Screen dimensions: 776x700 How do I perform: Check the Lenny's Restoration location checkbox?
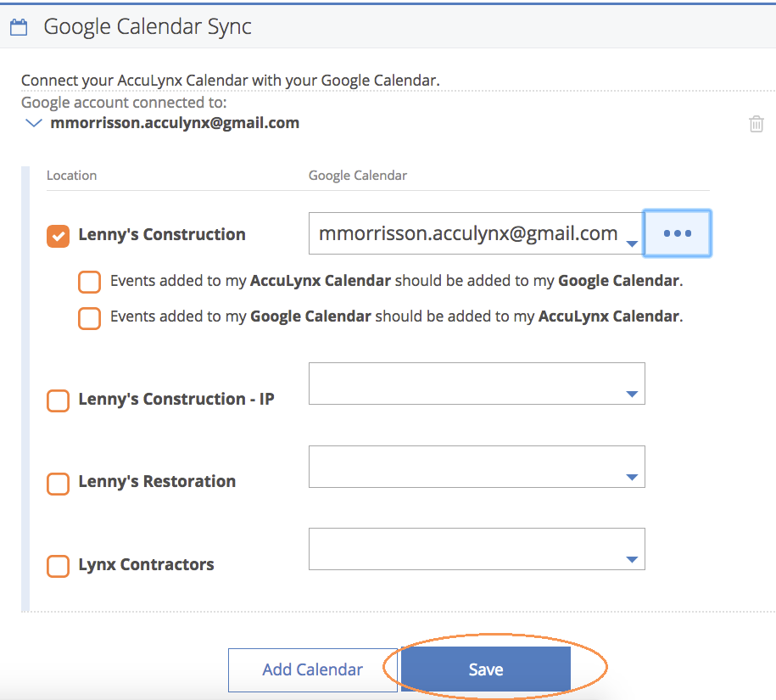click(58, 483)
